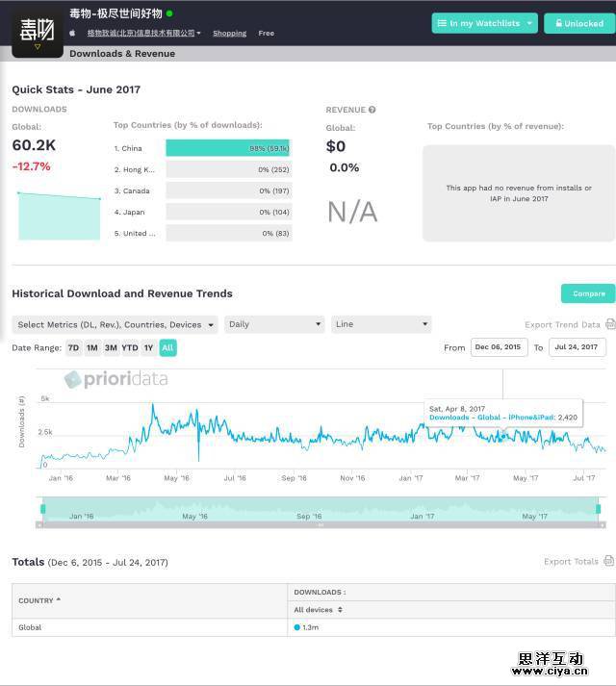Open the Downloads & Revenue tab
Image resolution: width=616 pixels, height=686 pixels.
122,54
